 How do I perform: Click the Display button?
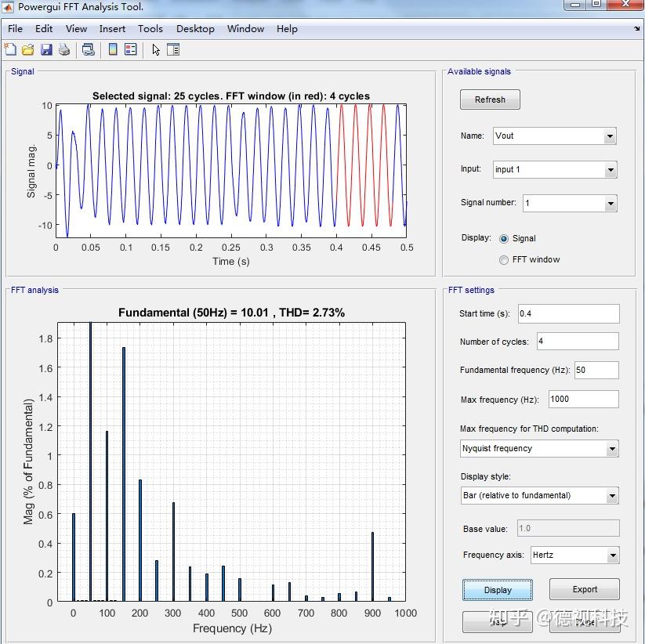[x=498, y=590]
